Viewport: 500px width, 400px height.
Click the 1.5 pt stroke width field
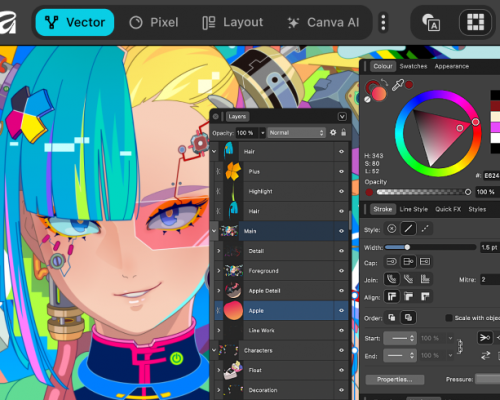[x=490, y=247]
